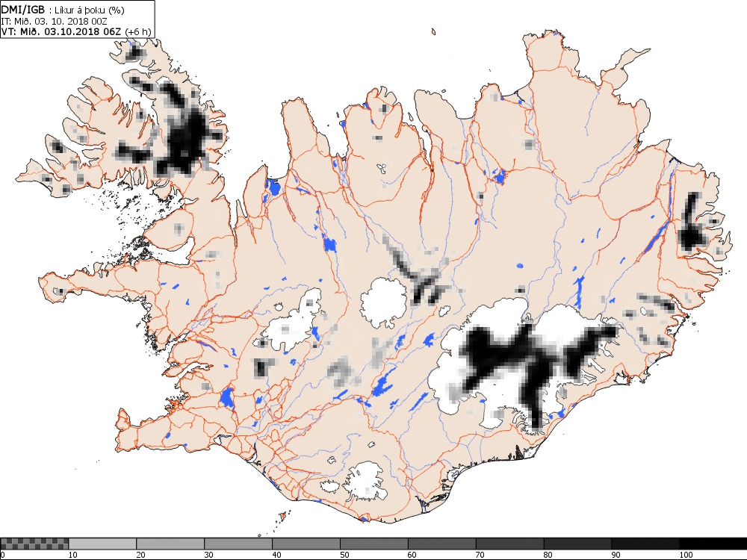Select the checkered 0–10 legend swatch
Viewport: 747px width, 560px height.
pyautogui.click(x=35, y=544)
